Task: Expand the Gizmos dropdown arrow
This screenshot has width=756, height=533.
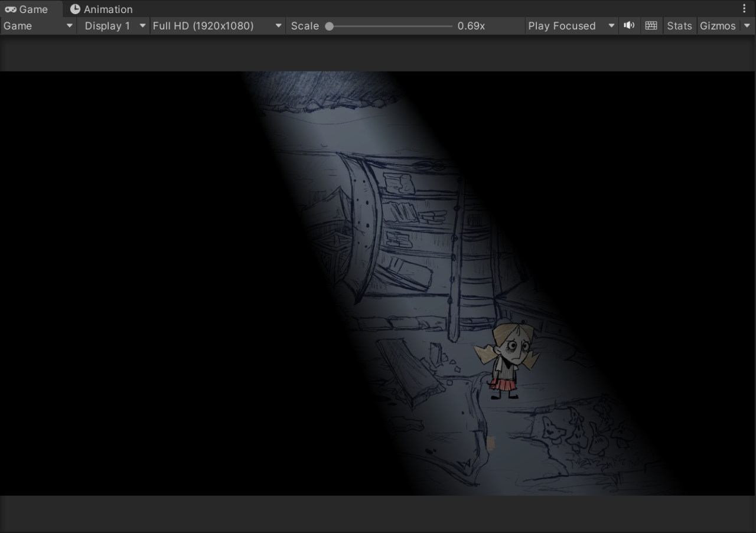Action: tap(747, 25)
